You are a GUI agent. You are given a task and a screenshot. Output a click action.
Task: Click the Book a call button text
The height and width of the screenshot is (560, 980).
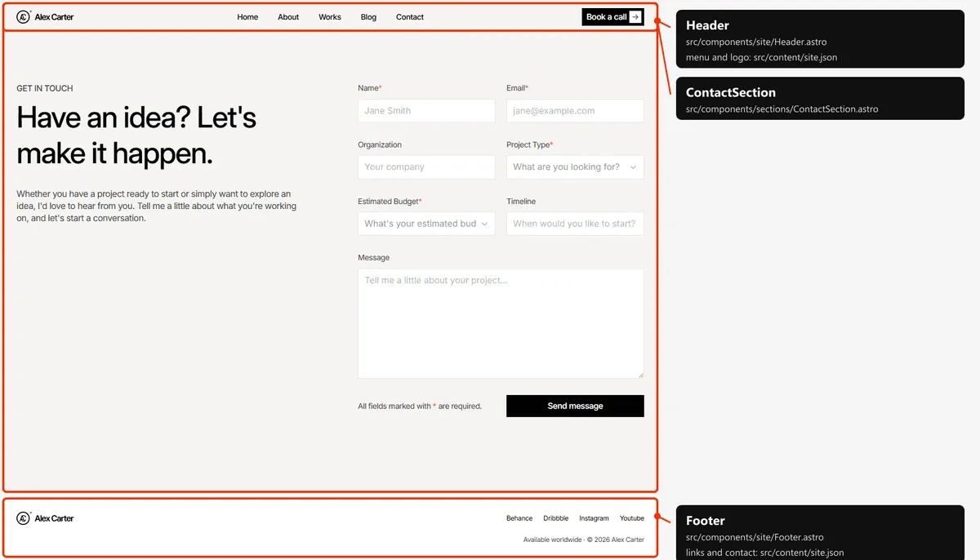pyautogui.click(x=607, y=17)
